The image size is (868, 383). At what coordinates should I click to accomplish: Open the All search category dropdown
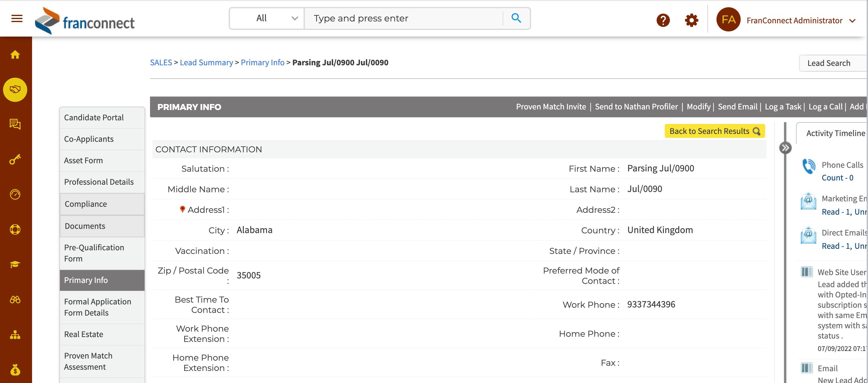[x=266, y=18]
